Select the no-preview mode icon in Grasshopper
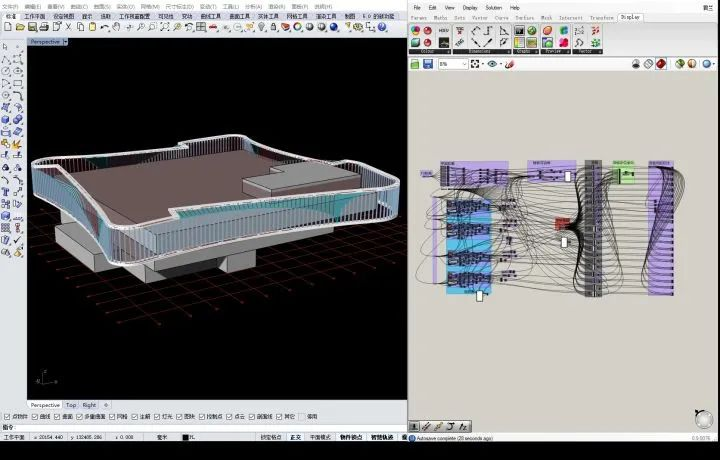Screen dimensions: 720x460 pyautogui.click(x=636, y=64)
